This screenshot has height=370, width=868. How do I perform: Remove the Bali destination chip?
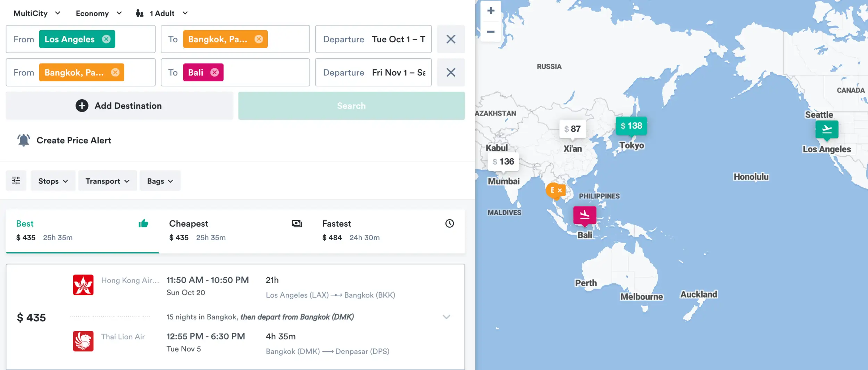click(215, 73)
